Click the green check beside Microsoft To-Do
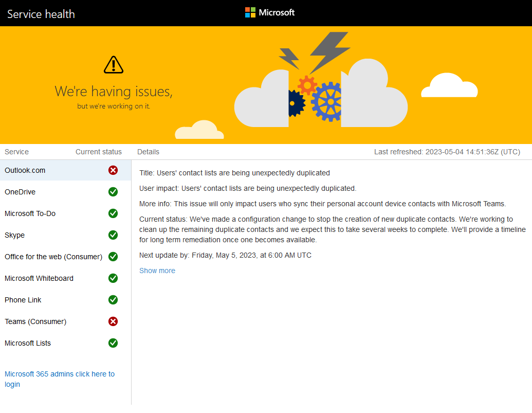Viewport: 532px width, 413px height. [x=113, y=213]
